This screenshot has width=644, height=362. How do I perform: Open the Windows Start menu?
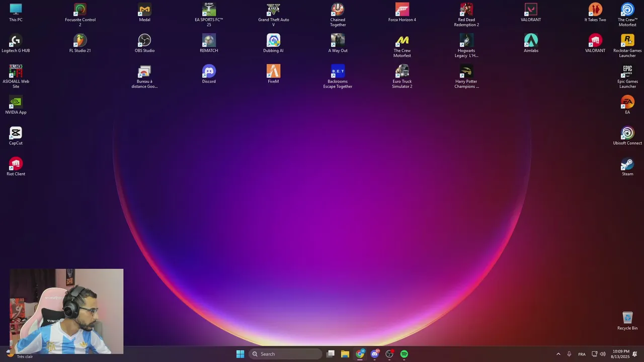pos(240,354)
